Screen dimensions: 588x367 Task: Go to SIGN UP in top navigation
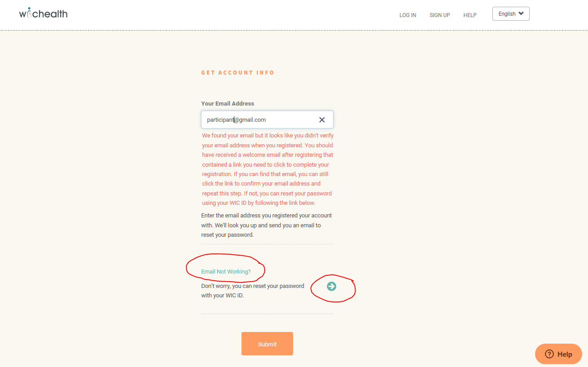point(439,15)
